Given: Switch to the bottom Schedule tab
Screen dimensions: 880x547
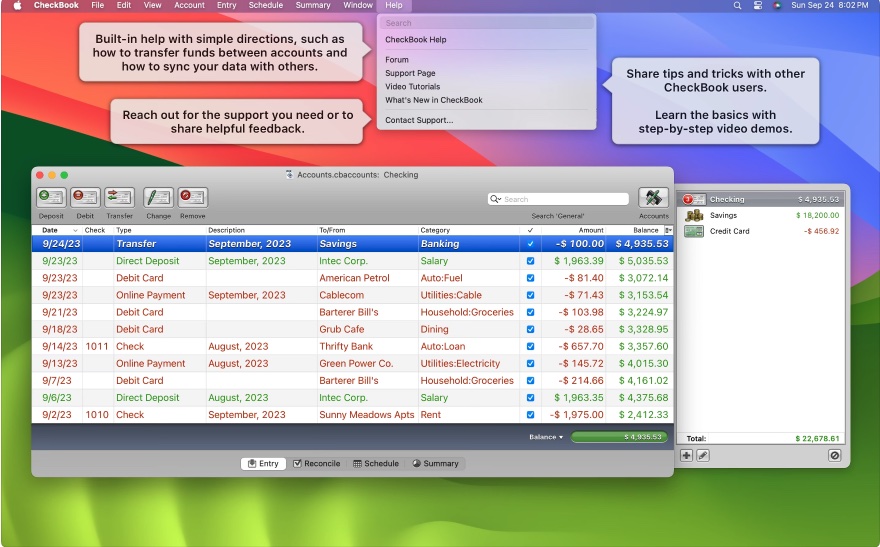Looking at the screenshot, I should pos(376,464).
